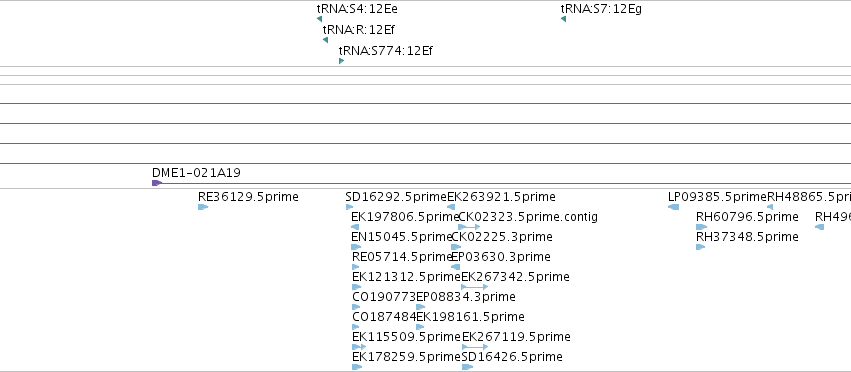Screen dimensions: 851x372
Task: Click the EK267119.5prime label
Action: point(516,337)
